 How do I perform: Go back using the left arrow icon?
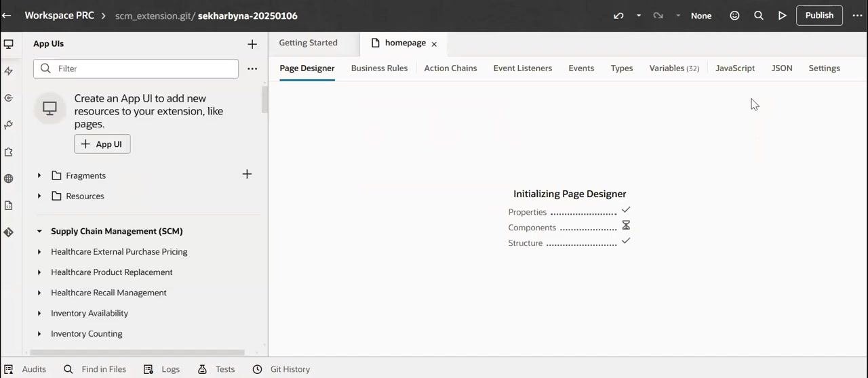pos(7,16)
